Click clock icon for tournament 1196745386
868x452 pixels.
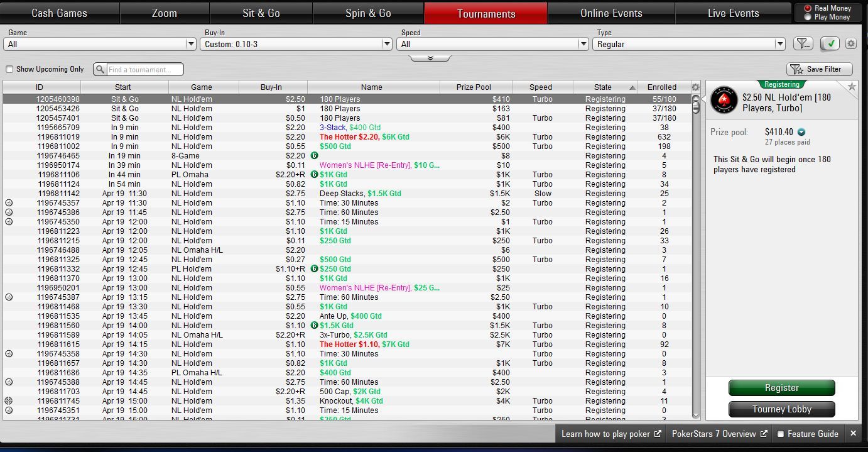tap(9, 212)
